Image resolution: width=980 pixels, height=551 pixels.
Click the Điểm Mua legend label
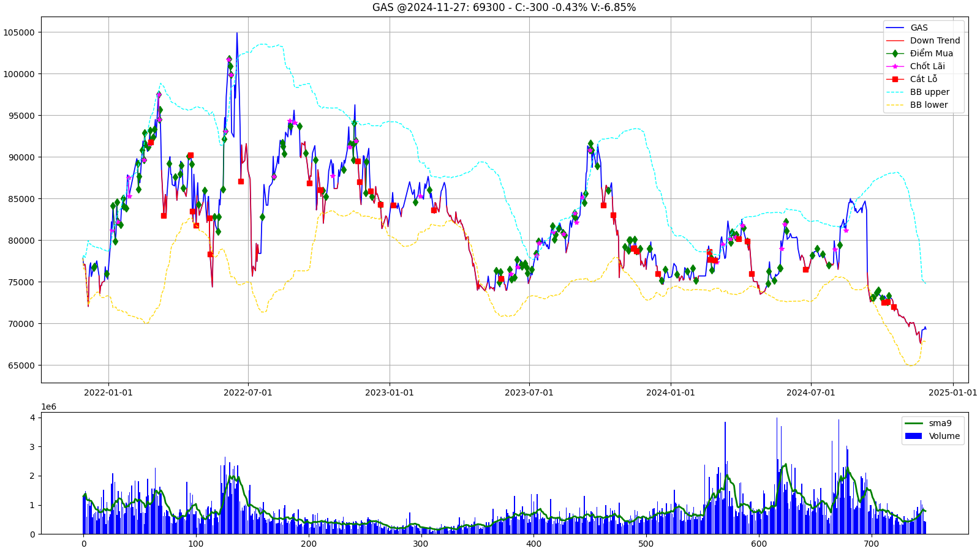(932, 53)
